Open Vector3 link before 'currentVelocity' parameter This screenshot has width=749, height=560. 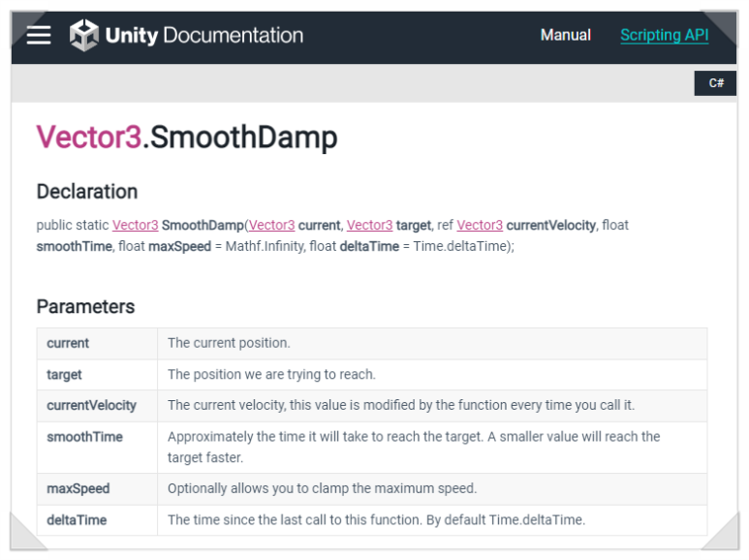[x=480, y=225]
